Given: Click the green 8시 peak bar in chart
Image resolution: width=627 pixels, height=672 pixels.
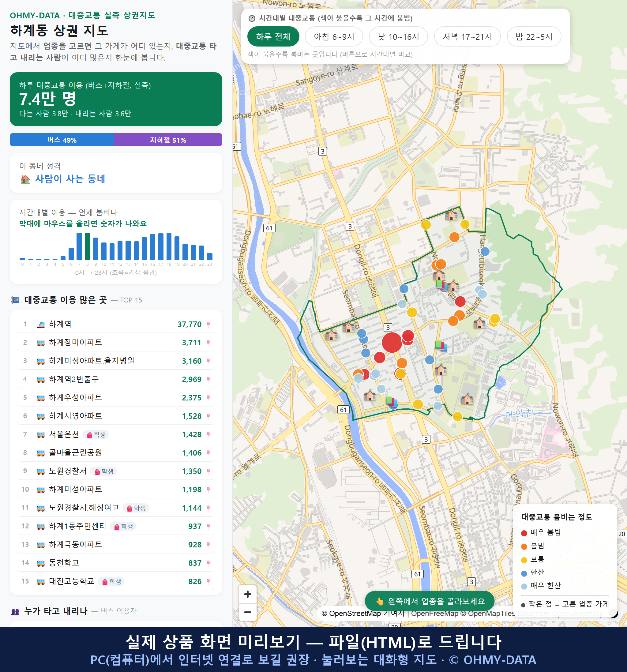Looking at the screenshot, I should [x=88, y=246].
